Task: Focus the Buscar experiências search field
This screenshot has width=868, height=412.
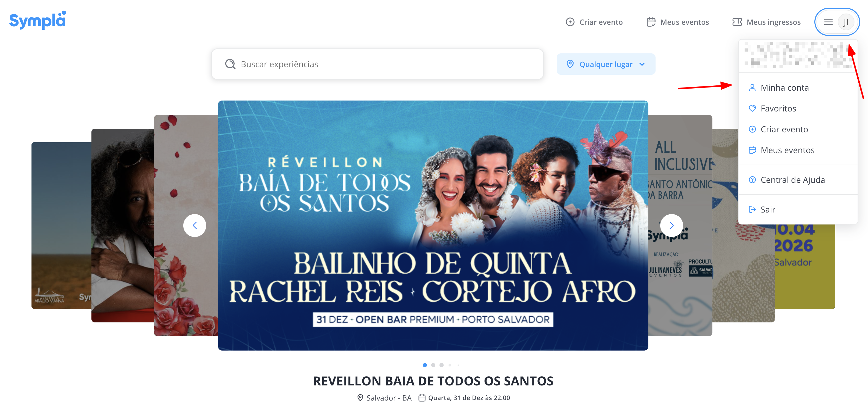Action: (x=377, y=64)
